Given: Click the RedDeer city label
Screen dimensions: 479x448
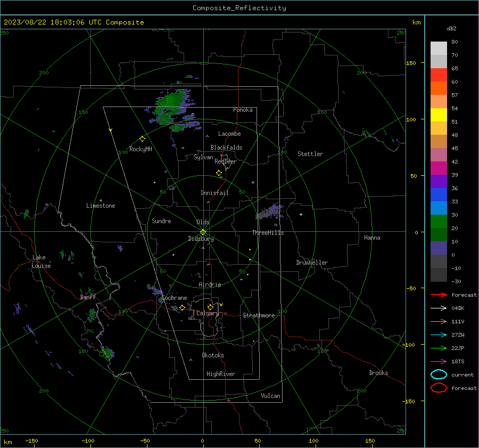Looking at the screenshot, I should pos(226,161).
